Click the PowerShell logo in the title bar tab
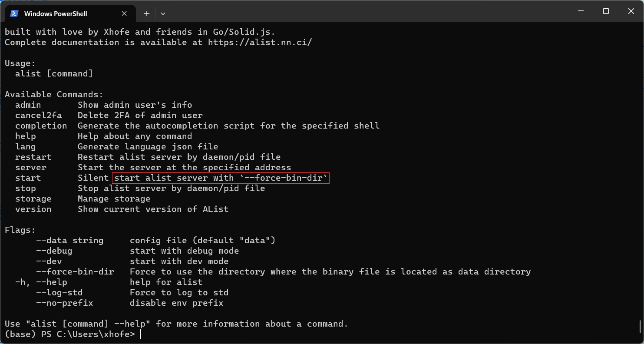644x344 pixels. [x=14, y=13]
